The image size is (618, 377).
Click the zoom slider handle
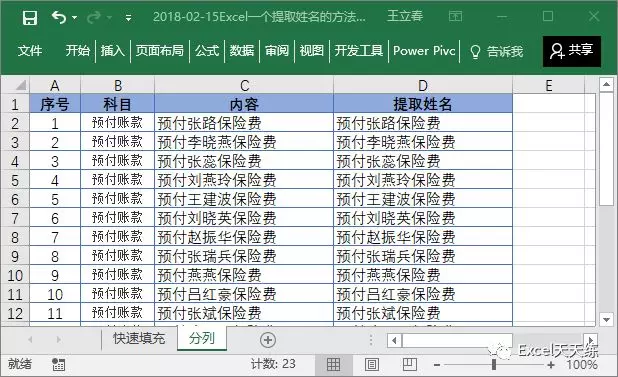(494, 365)
